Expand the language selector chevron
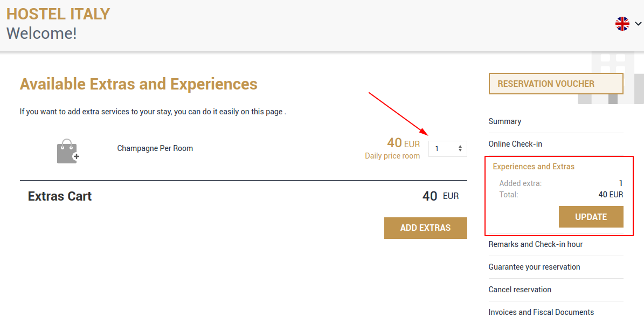Viewport: 644px width, 323px height. [x=638, y=24]
